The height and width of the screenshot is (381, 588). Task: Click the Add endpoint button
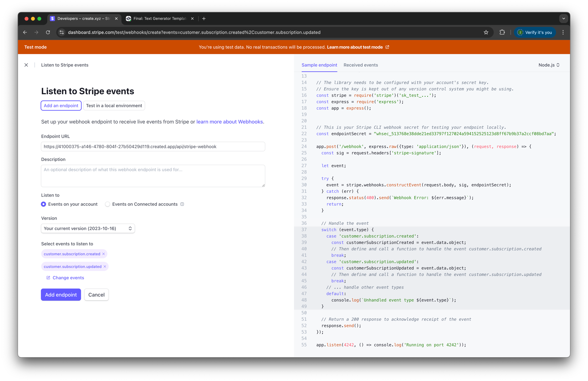(61, 295)
